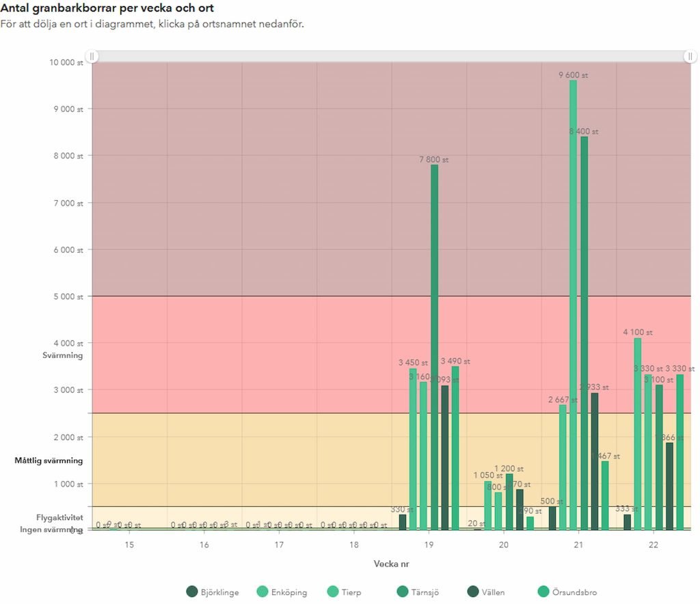The width and height of the screenshot is (700, 604).
Task: Click the Vällen legend color dot
Action: [472, 592]
